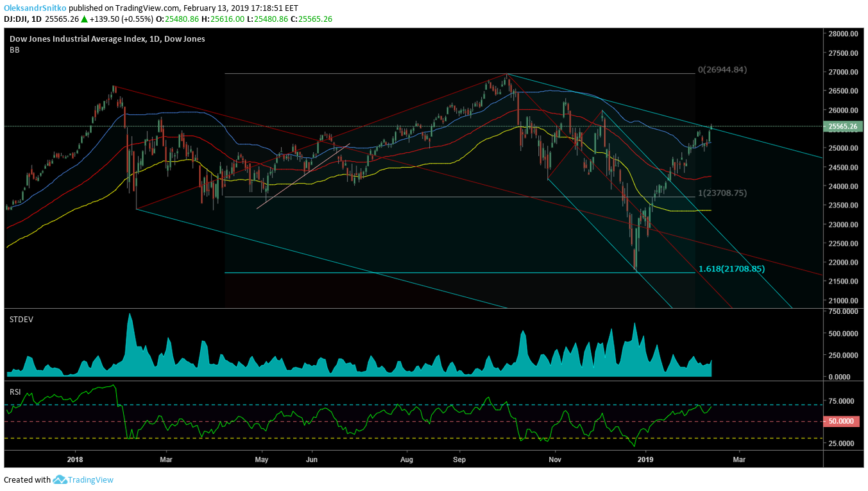Click the publish timestamp 'February 13, 2019 17:18:51 EET'
The image size is (868, 491).
coord(241,8)
